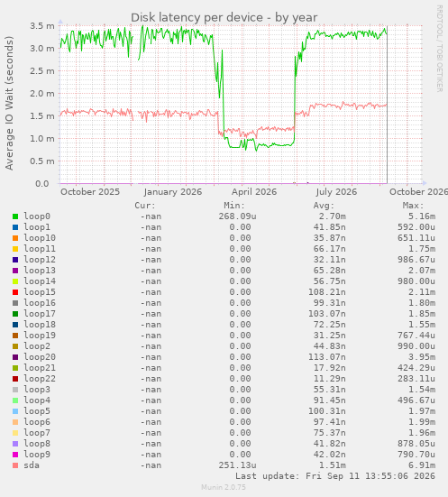Click the 'Max:' column header
The width and height of the screenshot is (448, 497).
tap(413, 206)
